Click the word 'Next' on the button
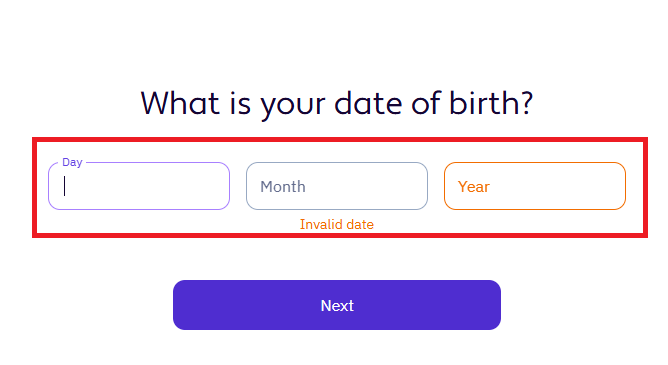The image size is (668, 365). 337,305
